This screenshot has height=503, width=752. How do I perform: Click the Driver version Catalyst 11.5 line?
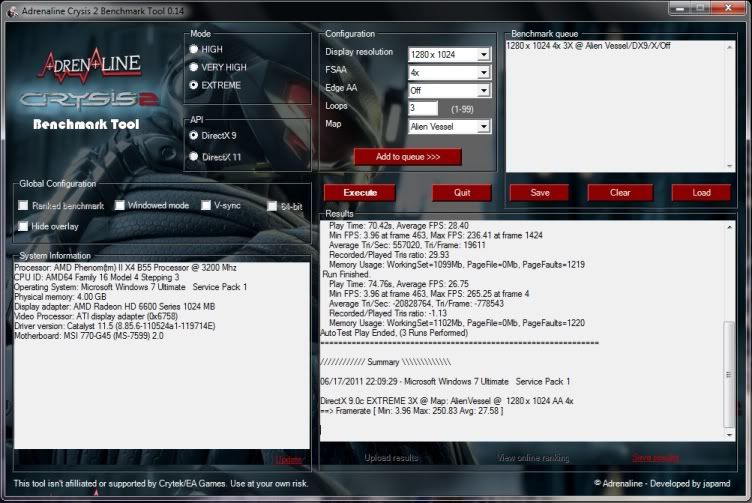[x=115, y=326]
